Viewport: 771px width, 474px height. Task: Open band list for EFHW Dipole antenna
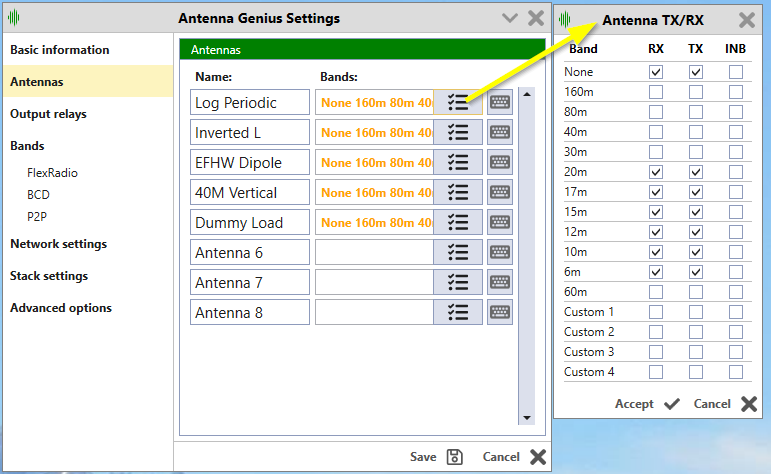tap(458, 162)
